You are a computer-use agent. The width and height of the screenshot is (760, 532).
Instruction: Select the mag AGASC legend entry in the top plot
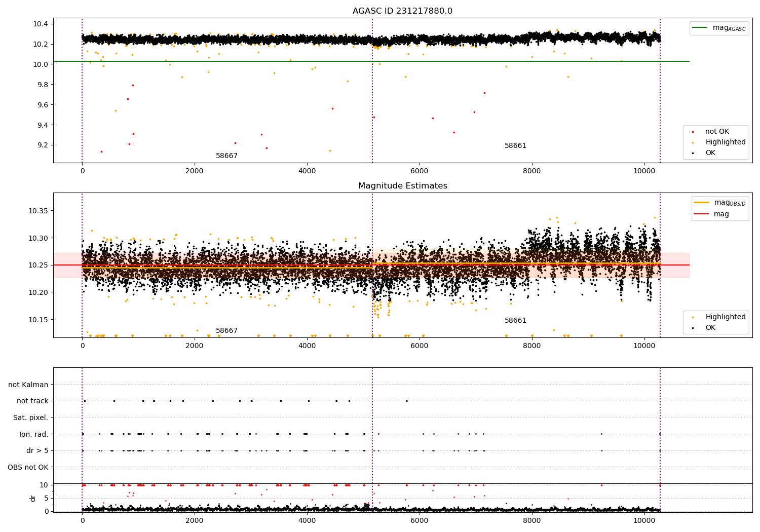pyautogui.click(x=719, y=28)
